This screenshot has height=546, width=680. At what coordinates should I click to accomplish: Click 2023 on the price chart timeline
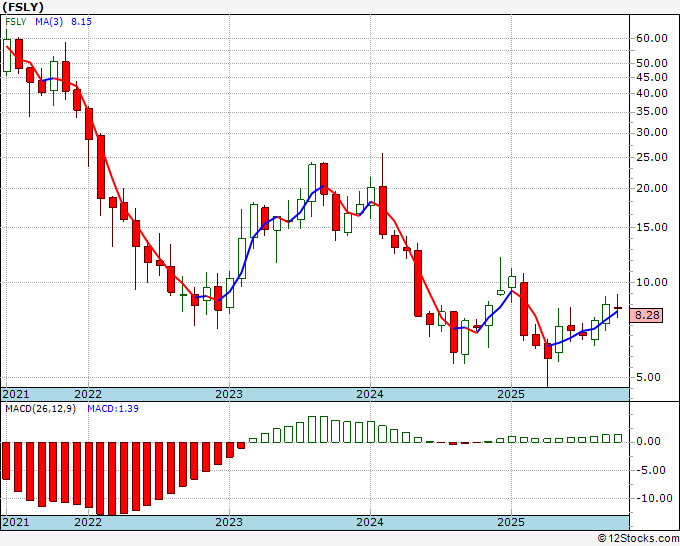(229, 394)
